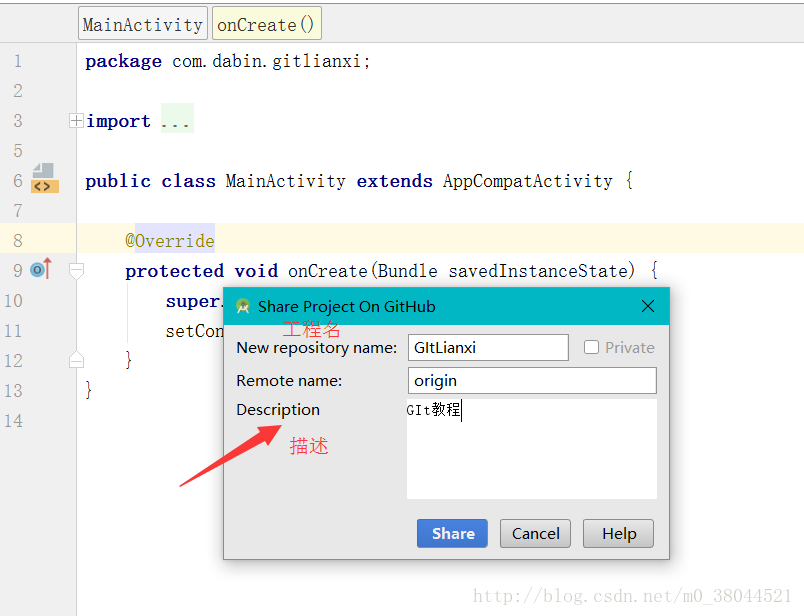Screen dimensions: 804x616
Task: Click the related XML file gutter icon on line 6
Action: click(45, 178)
